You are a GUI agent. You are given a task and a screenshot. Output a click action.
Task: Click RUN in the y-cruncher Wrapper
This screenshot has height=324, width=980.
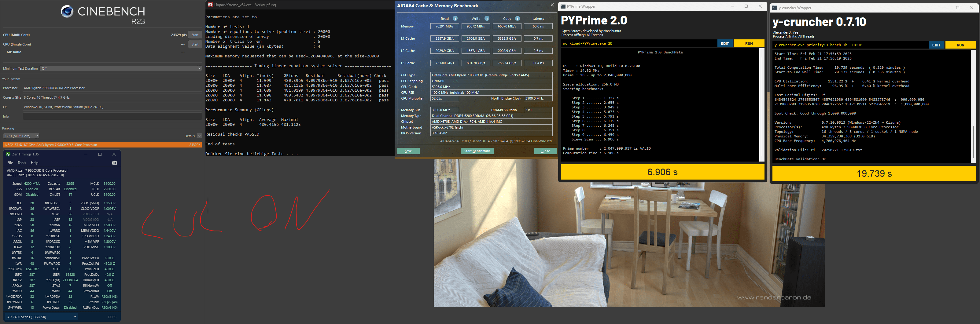coord(960,45)
